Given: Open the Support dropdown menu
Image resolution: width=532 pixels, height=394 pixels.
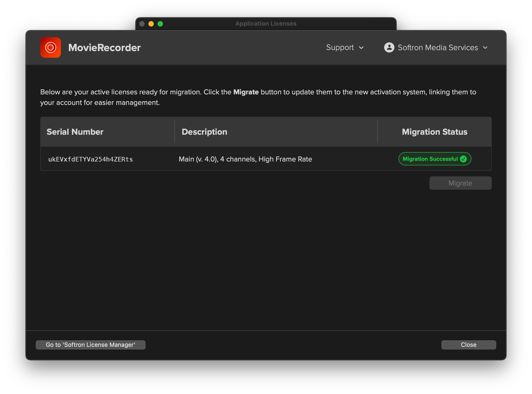Looking at the screenshot, I should pyautogui.click(x=345, y=47).
